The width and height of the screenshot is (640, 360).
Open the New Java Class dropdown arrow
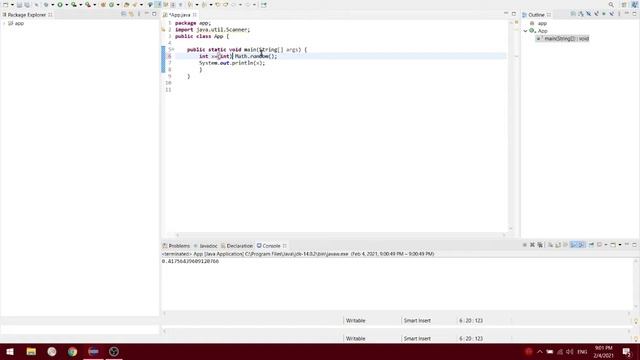coord(118,4)
